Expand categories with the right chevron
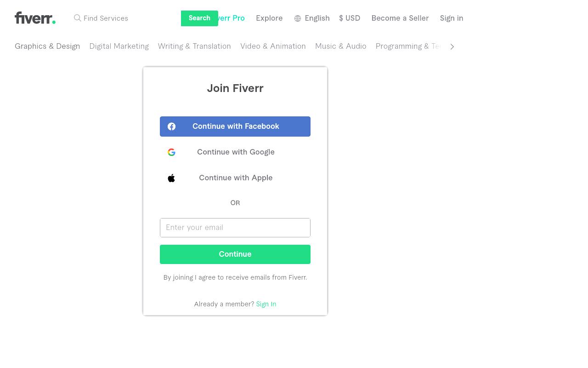This screenshot has height=368, width=588. [452, 46]
